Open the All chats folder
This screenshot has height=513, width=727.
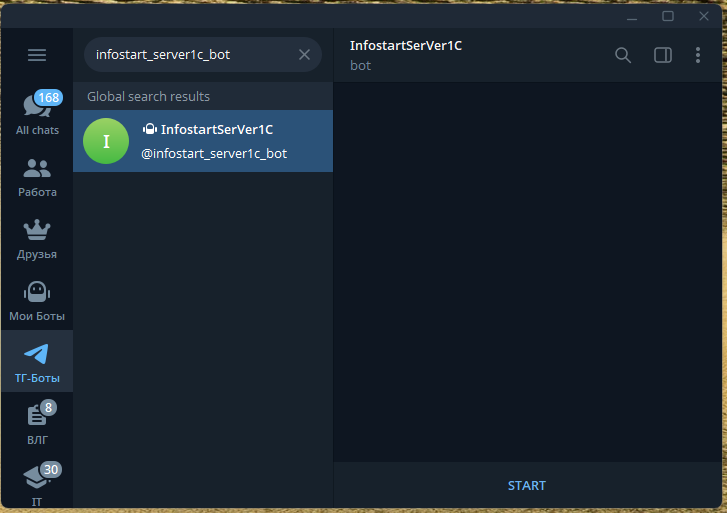point(37,113)
